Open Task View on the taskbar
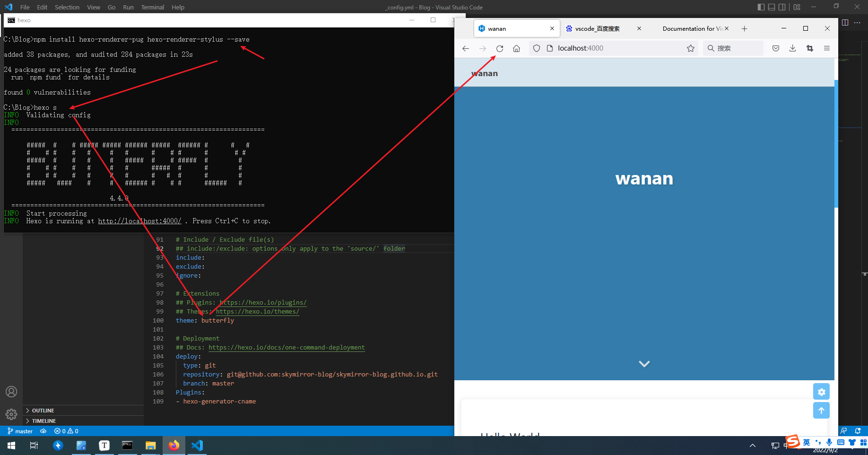868x455 pixels. (34, 445)
